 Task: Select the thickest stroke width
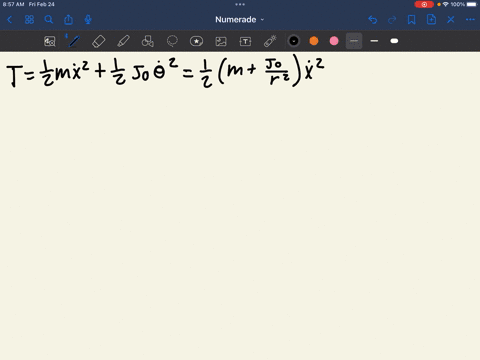click(x=394, y=41)
